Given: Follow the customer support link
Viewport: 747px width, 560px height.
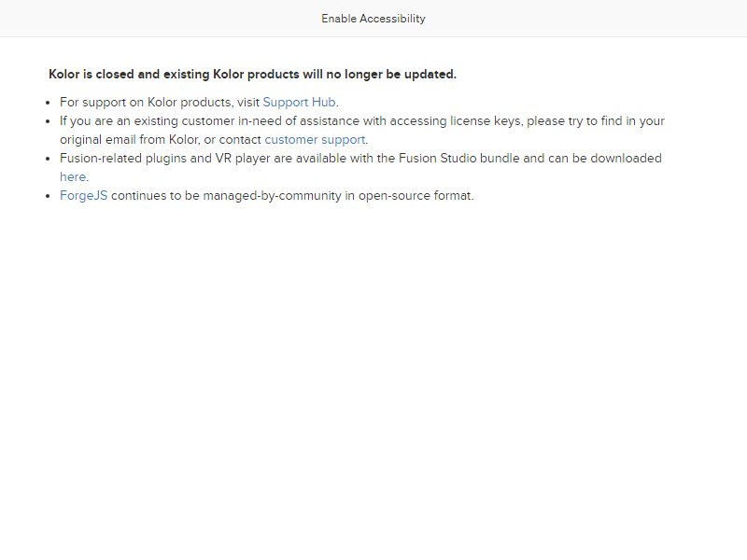Looking at the screenshot, I should [x=315, y=139].
